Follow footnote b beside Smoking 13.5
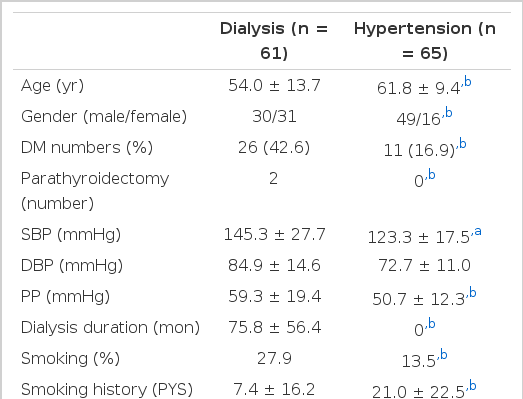523x399 pixels. tap(443, 354)
